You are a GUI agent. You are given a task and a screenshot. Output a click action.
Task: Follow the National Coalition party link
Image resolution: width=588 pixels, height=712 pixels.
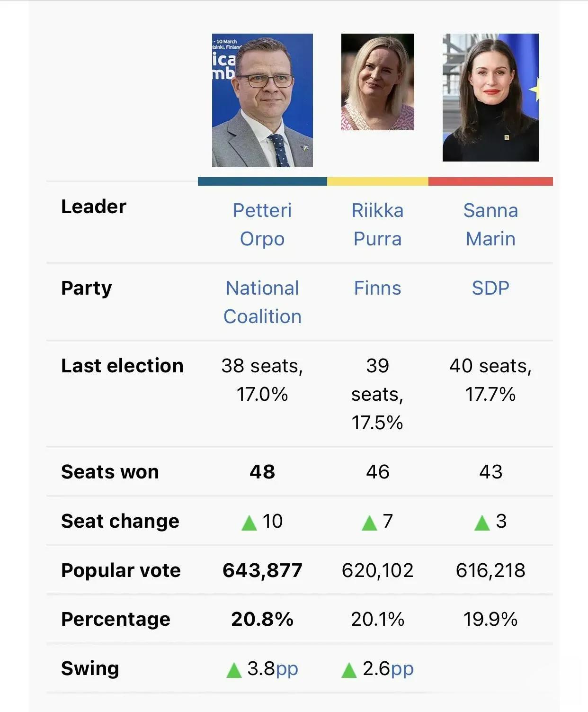point(262,302)
